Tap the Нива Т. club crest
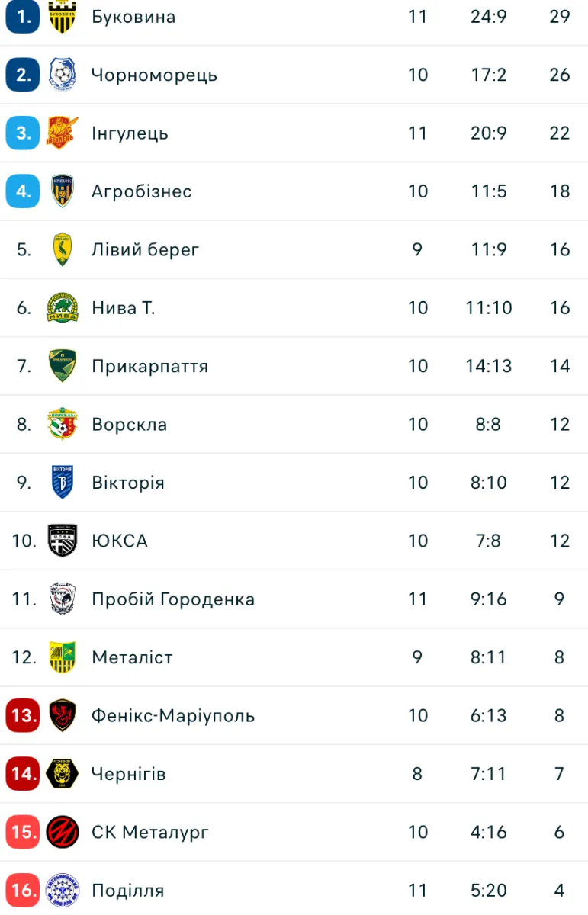The image size is (588, 915). click(x=63, y=307)
